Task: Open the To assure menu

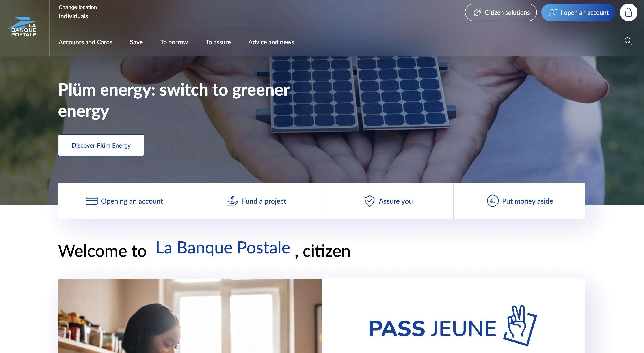Action: [x=218, y=42]
